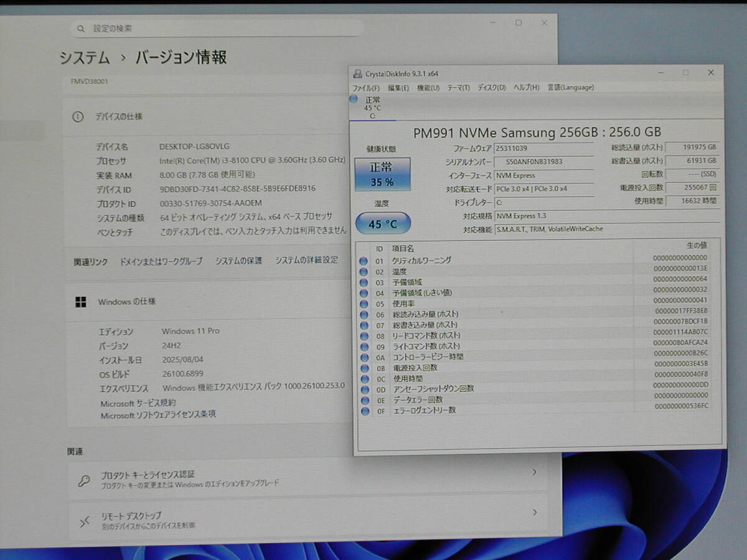This screenshot has width=747, height=560.
Task: Expand the リモート デスクトップ chevron
Action: click(x=534, y=513)
